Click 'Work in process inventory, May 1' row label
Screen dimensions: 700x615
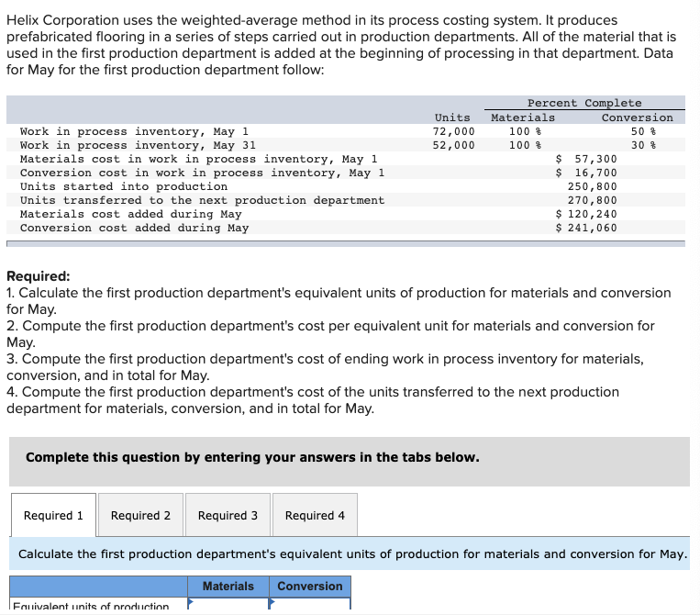[134, 131]
